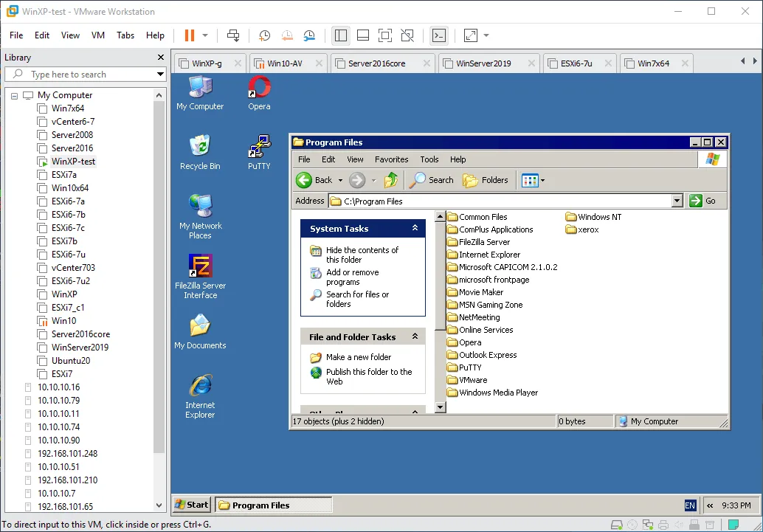Click Send Ctrl+Alt+Del toolbar icon
This screenshot has width=763, height=532.
(233, 35)
